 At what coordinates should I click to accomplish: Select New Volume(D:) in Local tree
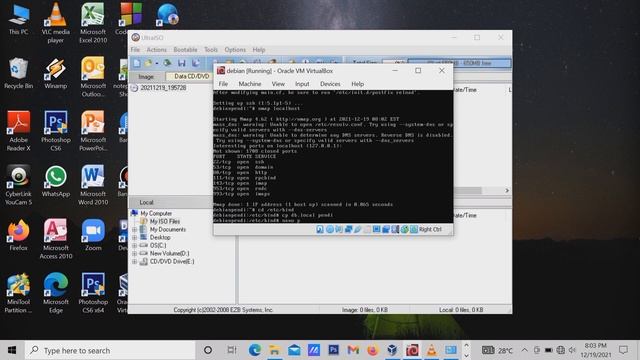pos(169,253)
